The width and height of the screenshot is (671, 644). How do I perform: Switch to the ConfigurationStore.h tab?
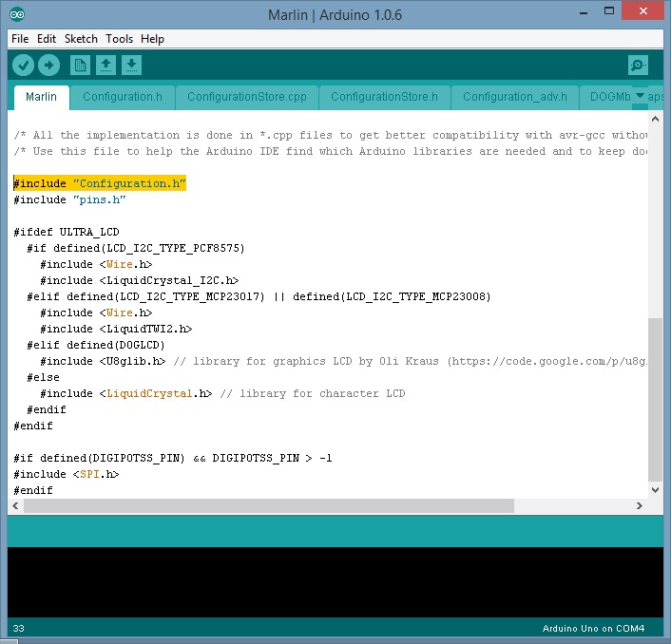coord(384,97)
